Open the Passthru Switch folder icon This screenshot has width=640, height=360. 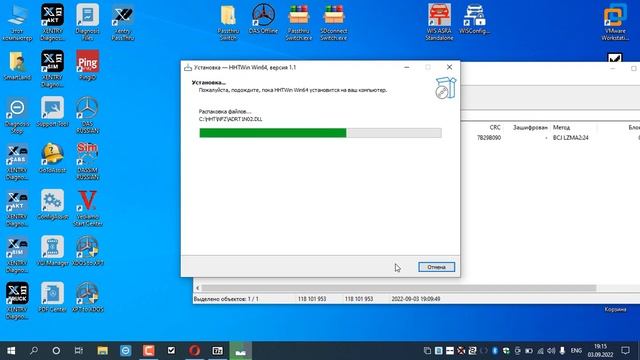click(x=228, y=22)
